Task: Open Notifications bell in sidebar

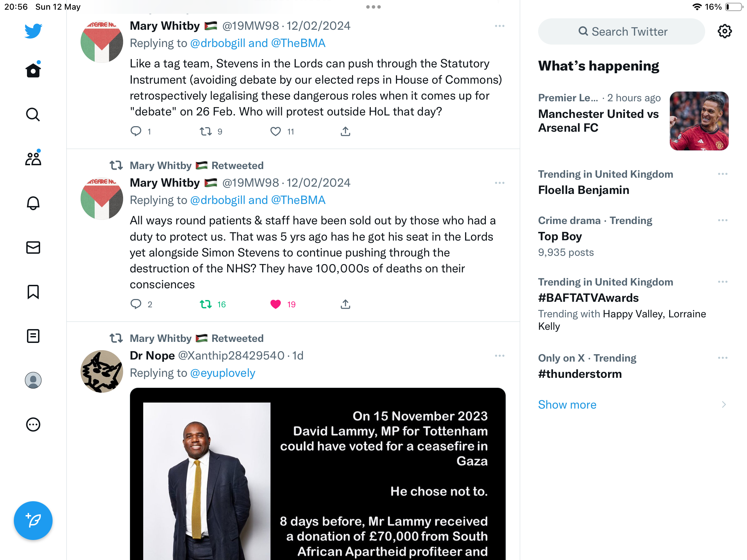Action: [x=33, y=203]
